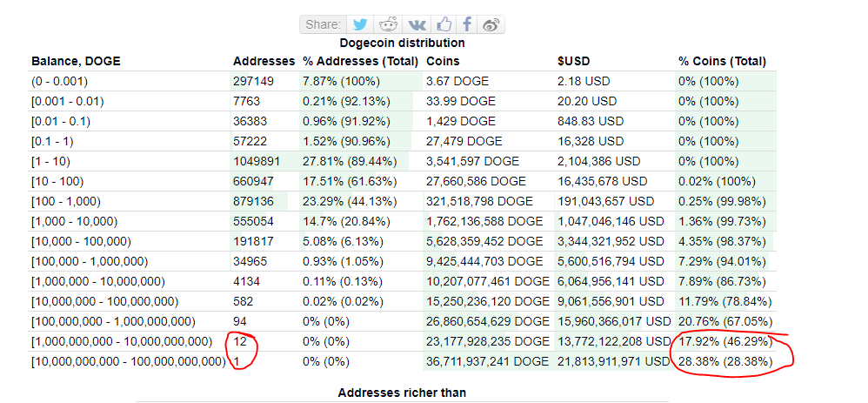Viewport: 868px width, 403px height.
Task: Click the "Addresses richer than" heading
Action: 402,393
